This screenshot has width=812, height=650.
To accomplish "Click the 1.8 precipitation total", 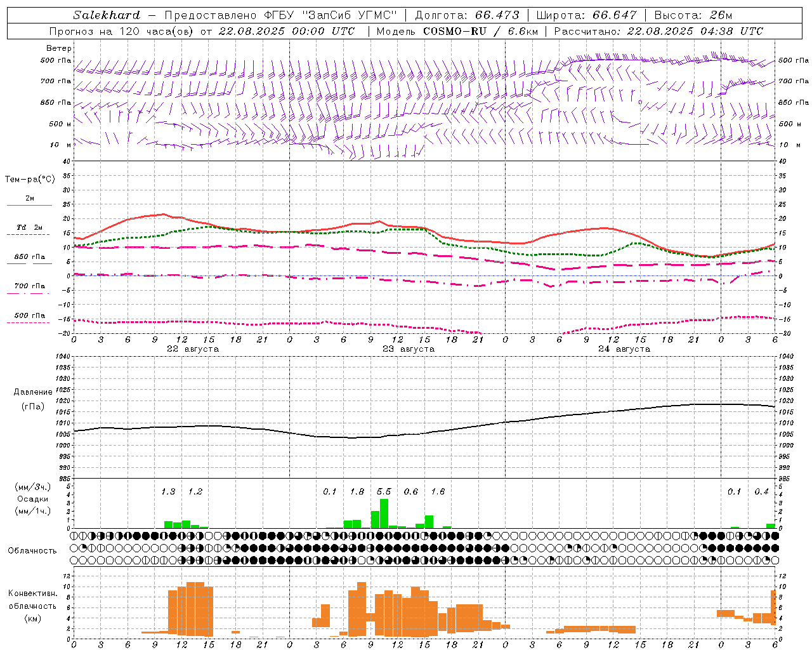I will 357,491.
